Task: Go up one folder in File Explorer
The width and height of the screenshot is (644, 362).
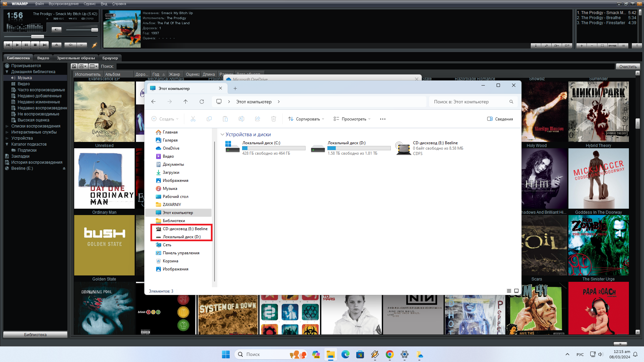Action: (x=186, y=102)
